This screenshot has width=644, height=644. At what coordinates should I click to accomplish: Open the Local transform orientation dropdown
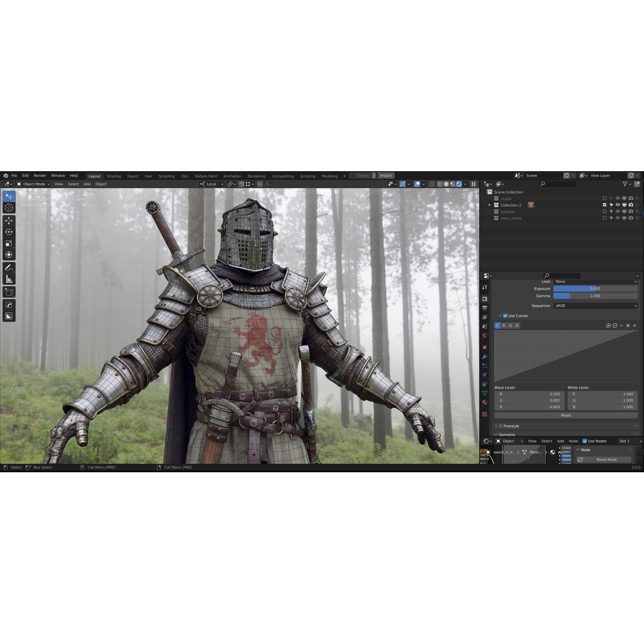[212, 184]
